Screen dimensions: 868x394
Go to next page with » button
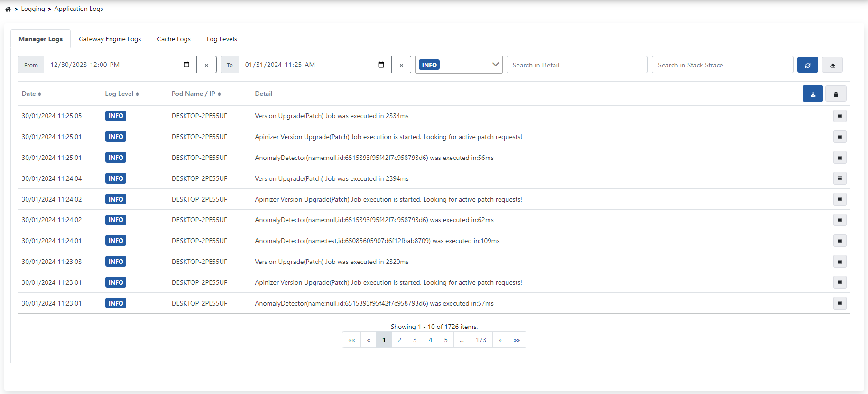500,340
